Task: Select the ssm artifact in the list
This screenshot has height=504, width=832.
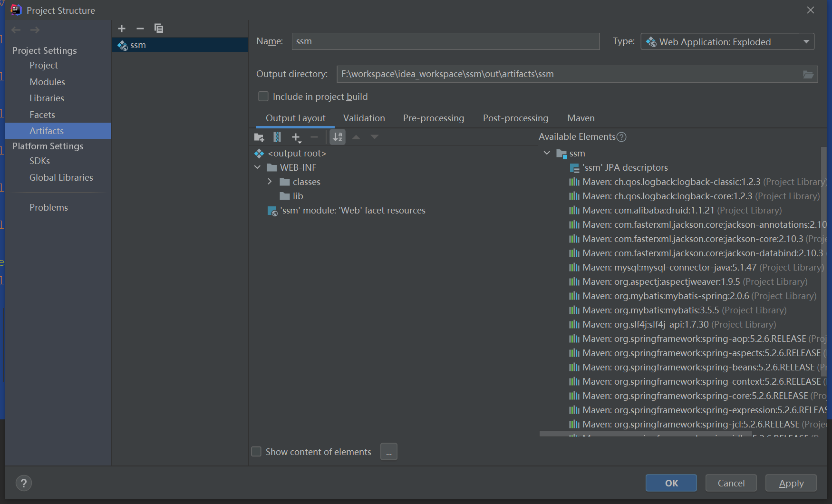Action: tap(180, 45)
